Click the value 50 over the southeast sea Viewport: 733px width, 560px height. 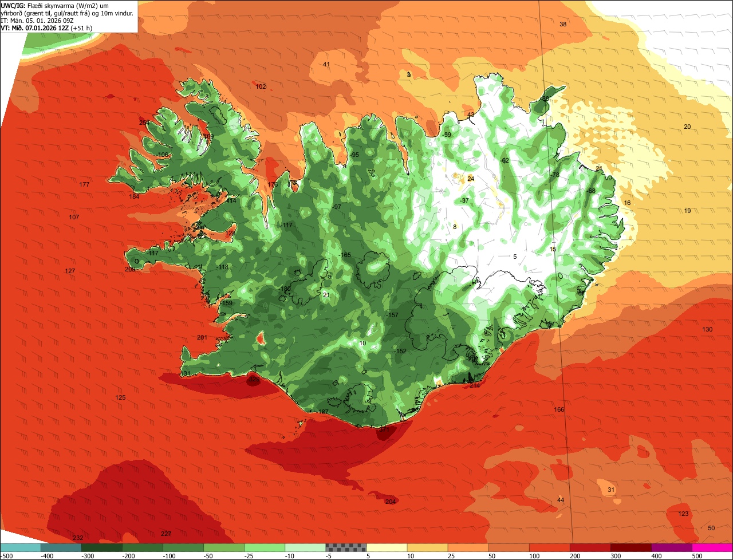[711, 528]
